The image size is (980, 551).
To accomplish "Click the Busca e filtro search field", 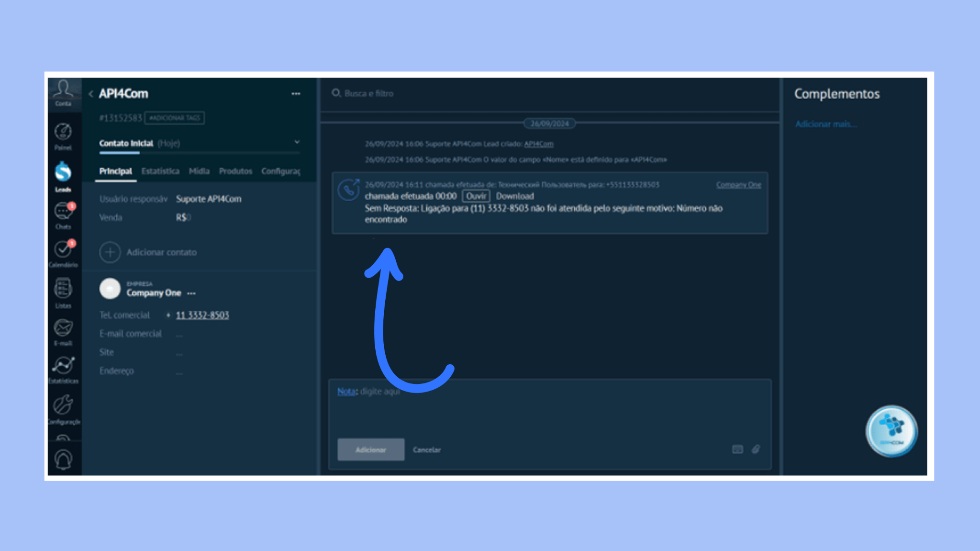I will tap(550, 94).
